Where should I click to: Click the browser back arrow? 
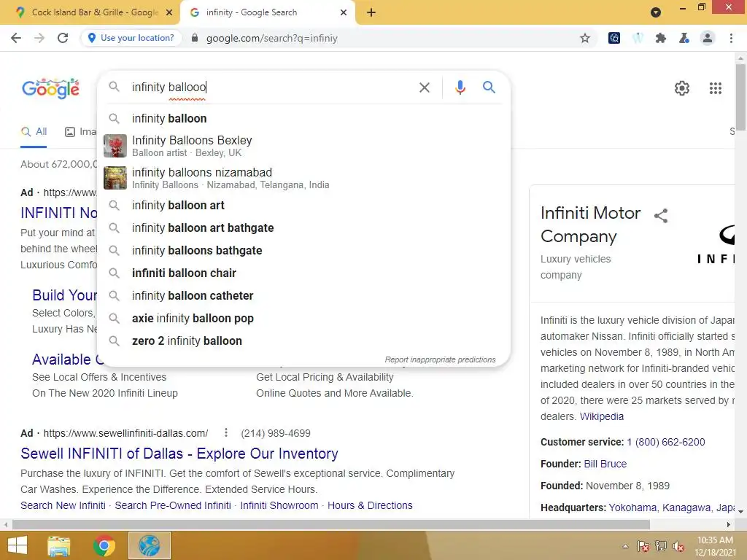click(16, 38)
